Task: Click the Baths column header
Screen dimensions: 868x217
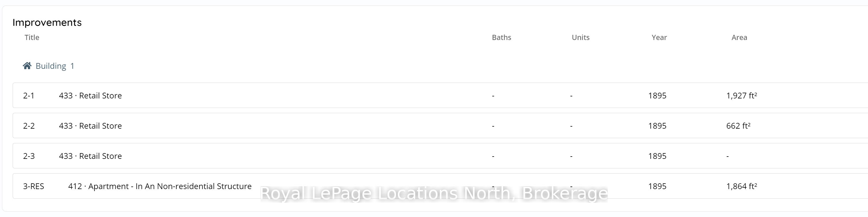Action: click(501, 37)
